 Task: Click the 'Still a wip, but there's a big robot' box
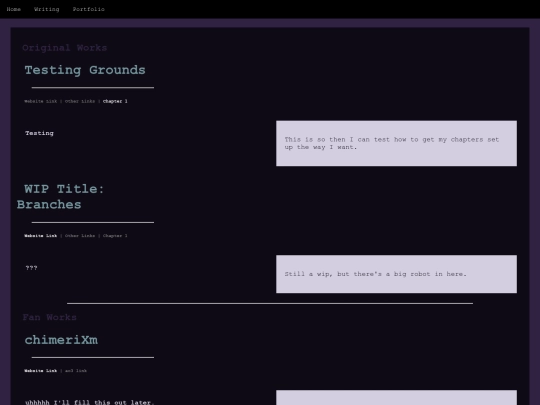(x=396, y=274)
